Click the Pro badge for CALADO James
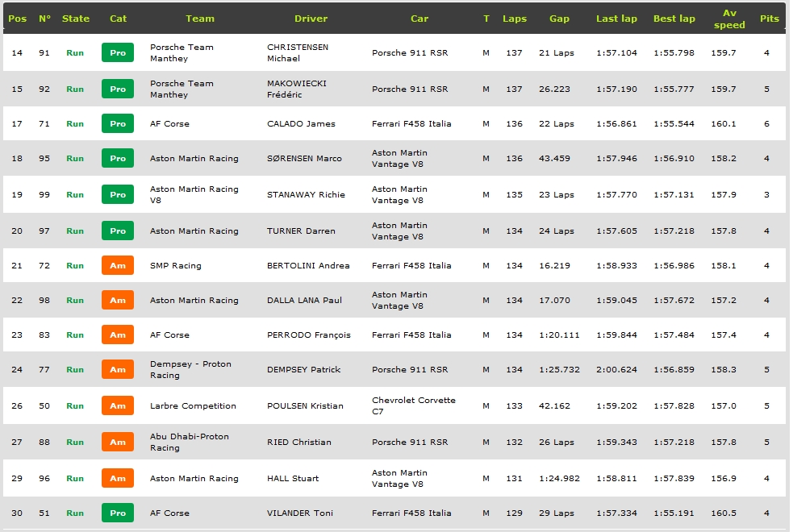Image resolution: width=793 pixels, height=532 pixels. pos(118,124)
